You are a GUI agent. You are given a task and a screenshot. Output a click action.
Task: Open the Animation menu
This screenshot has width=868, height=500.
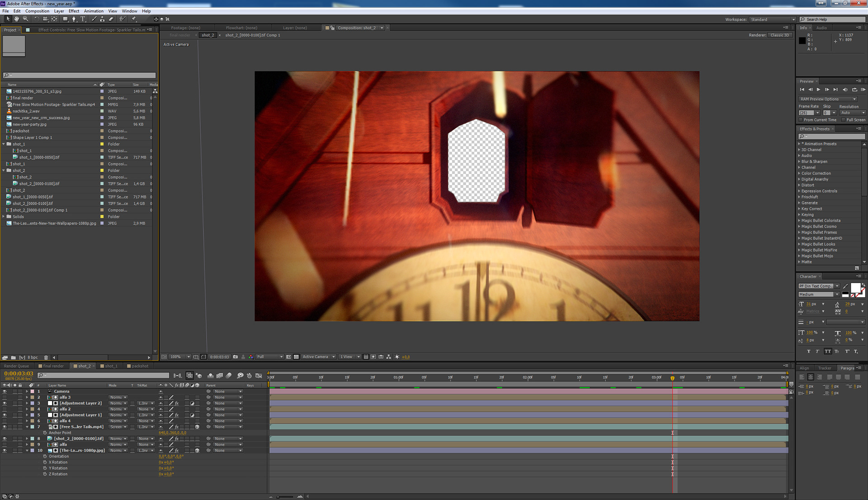coord(94,11)
